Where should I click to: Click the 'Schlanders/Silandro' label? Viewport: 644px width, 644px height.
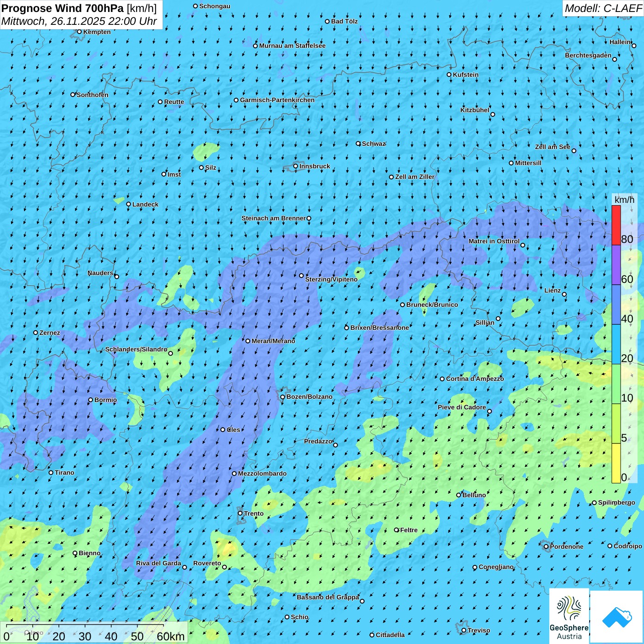pos(136,349)
